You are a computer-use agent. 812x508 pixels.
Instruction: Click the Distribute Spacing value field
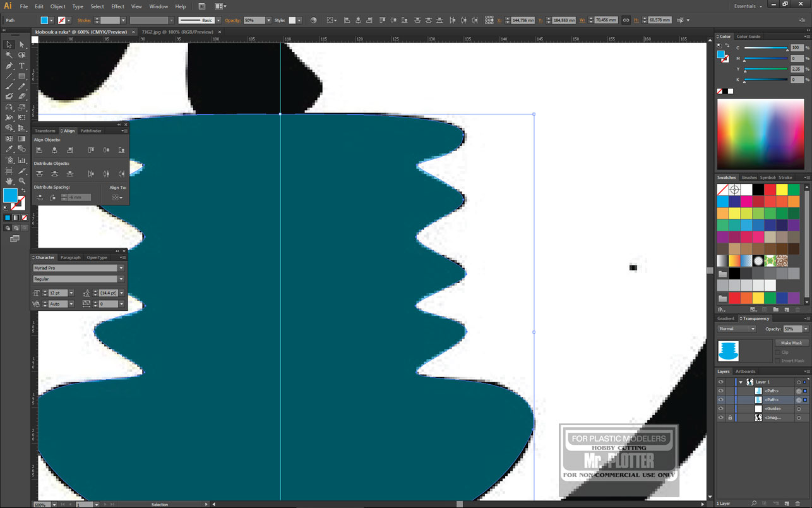point(79,197)
